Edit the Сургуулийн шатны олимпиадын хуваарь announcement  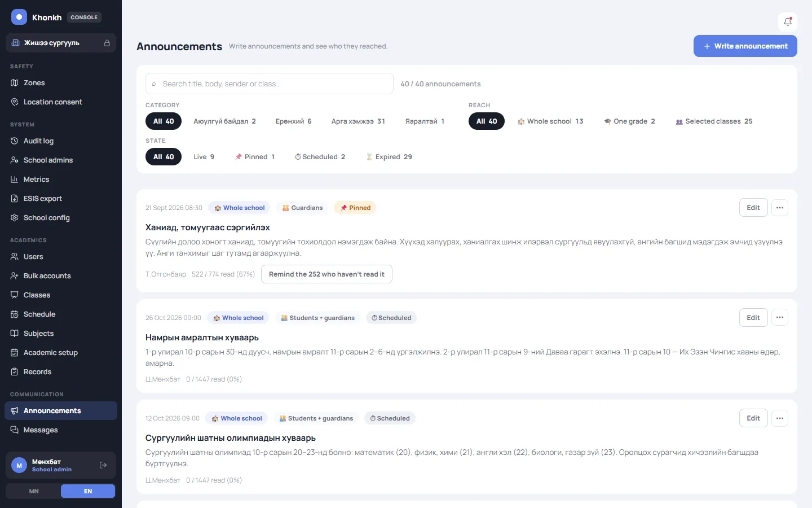coord(753,418)
